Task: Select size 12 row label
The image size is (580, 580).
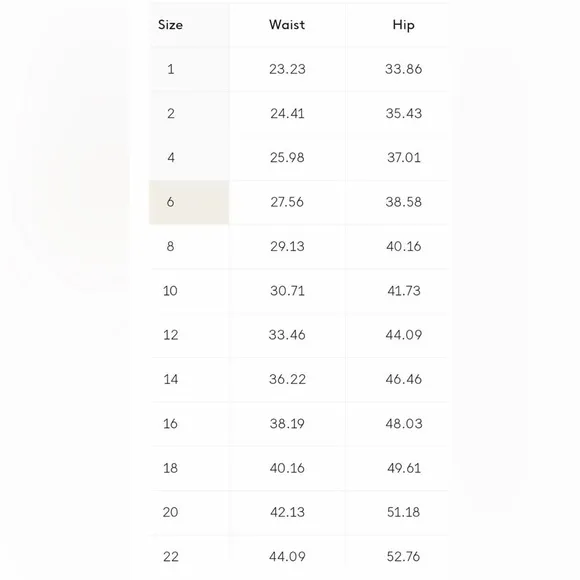Action: (x=171, y=335)
